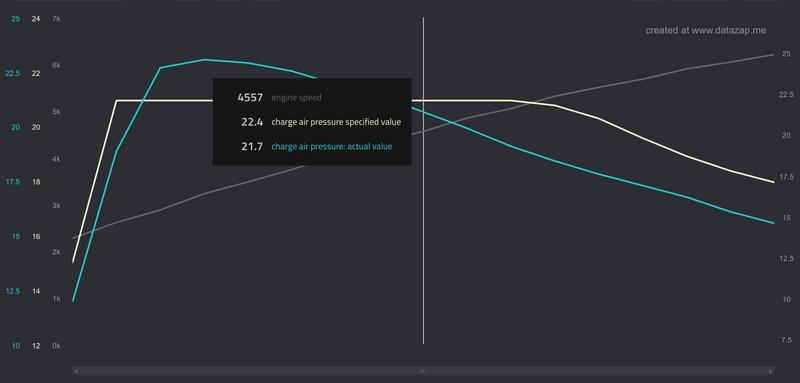Click the teal actual-pressure curve peak
The width and height of the screenshot is (800, 383).
[x=204, y=60]
